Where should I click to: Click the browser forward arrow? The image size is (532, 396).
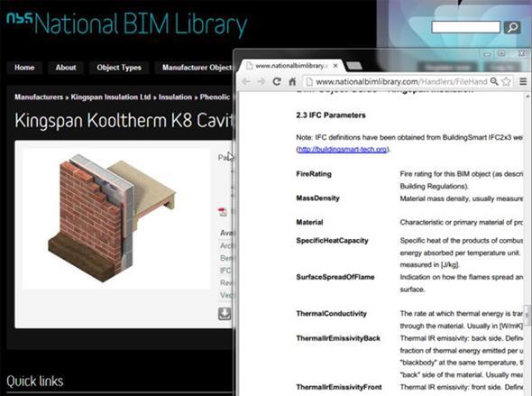[x=261, y=81]
